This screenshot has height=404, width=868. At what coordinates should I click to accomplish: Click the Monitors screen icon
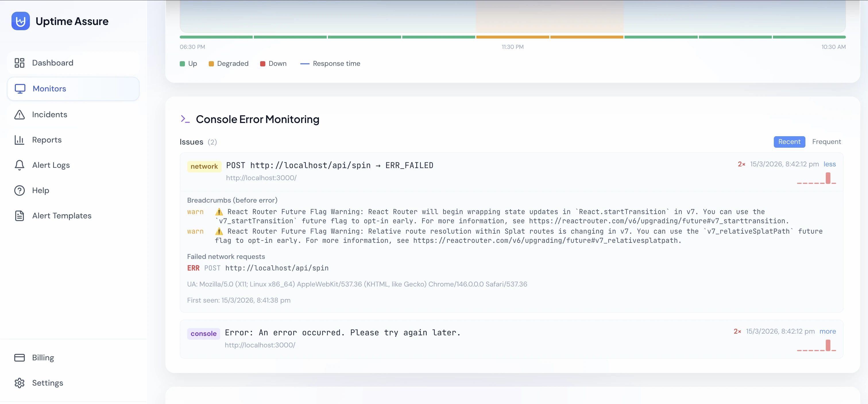coord(20,88)
